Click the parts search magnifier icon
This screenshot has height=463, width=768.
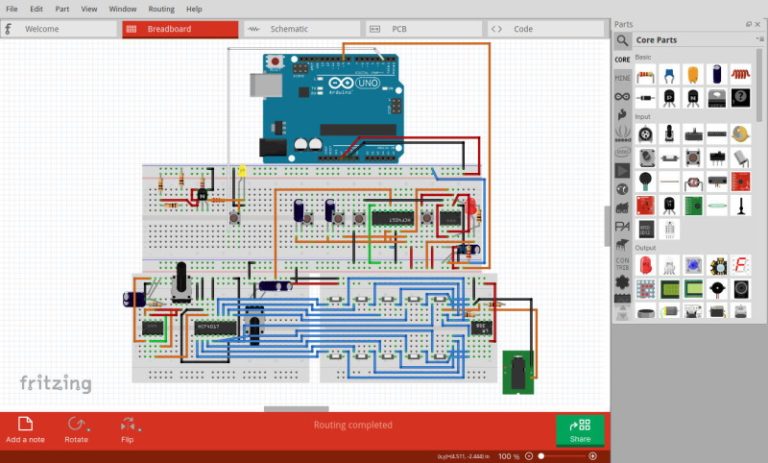click(622, 40)
